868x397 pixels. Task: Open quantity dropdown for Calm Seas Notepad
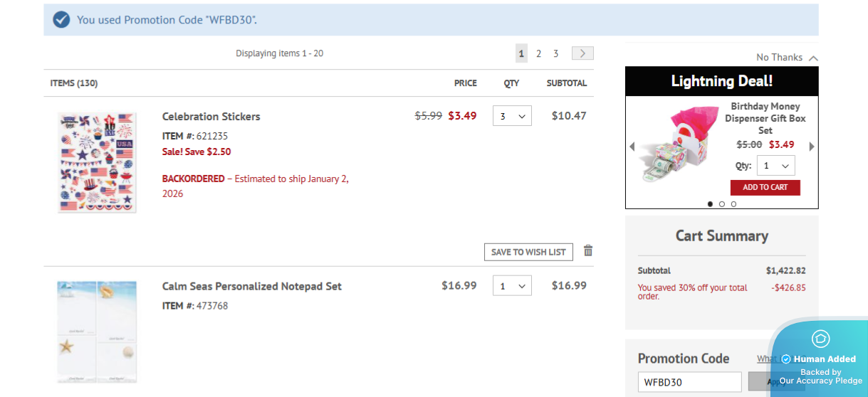tap(512, 286)
